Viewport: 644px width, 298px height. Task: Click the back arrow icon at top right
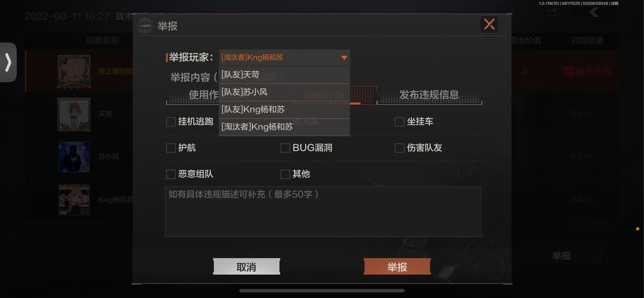point(594,12)
